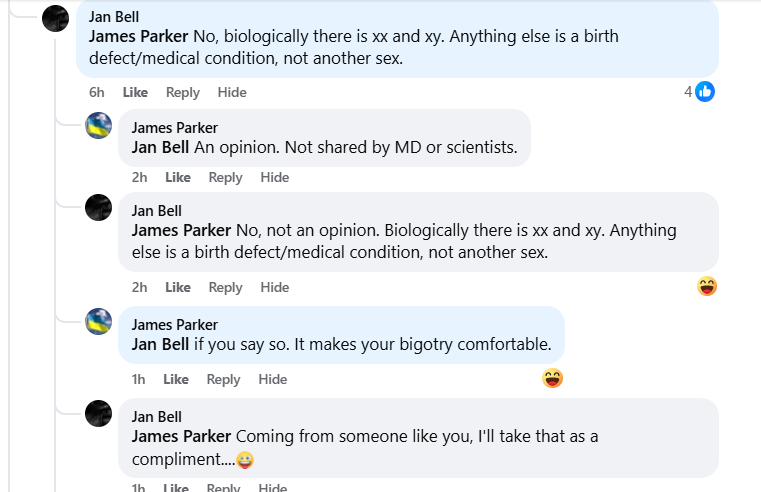Click laughing reaction under 'not an opinion' reply
The image size is (761, 492).
(707, 286)
